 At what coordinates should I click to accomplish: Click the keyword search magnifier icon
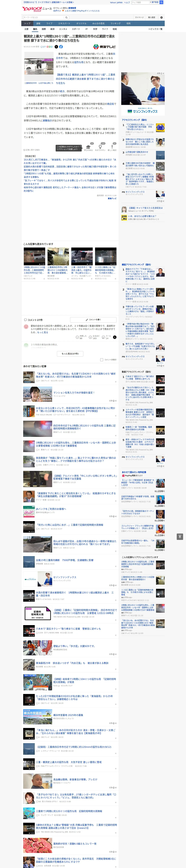[x=66, y=17]
